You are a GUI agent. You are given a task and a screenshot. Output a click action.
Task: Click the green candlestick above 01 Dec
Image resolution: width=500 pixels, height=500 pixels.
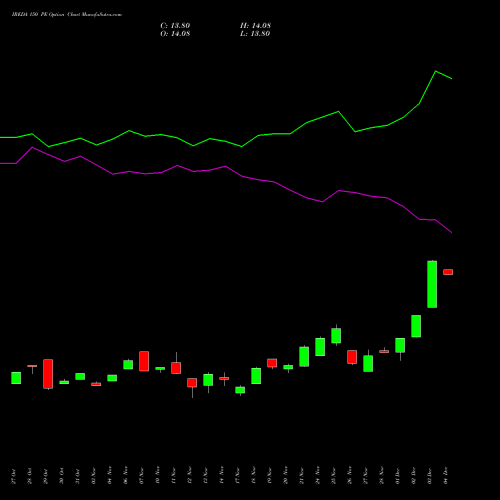[400, 345]
